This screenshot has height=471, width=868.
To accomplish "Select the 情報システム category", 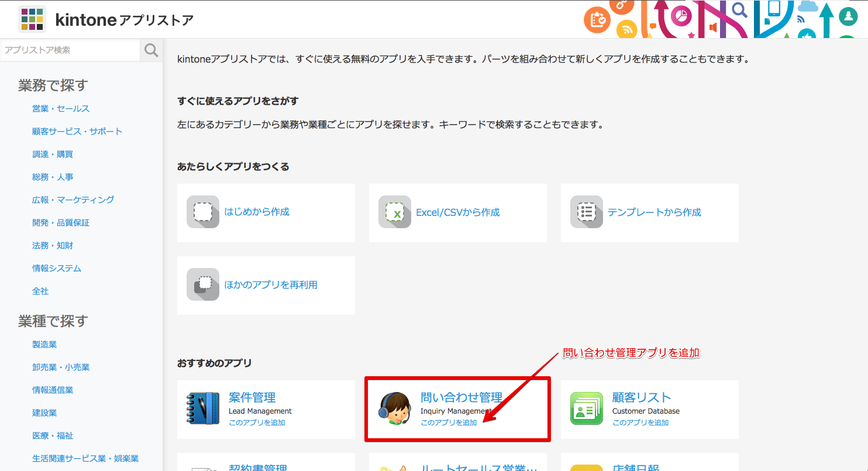I will (57, 269).
